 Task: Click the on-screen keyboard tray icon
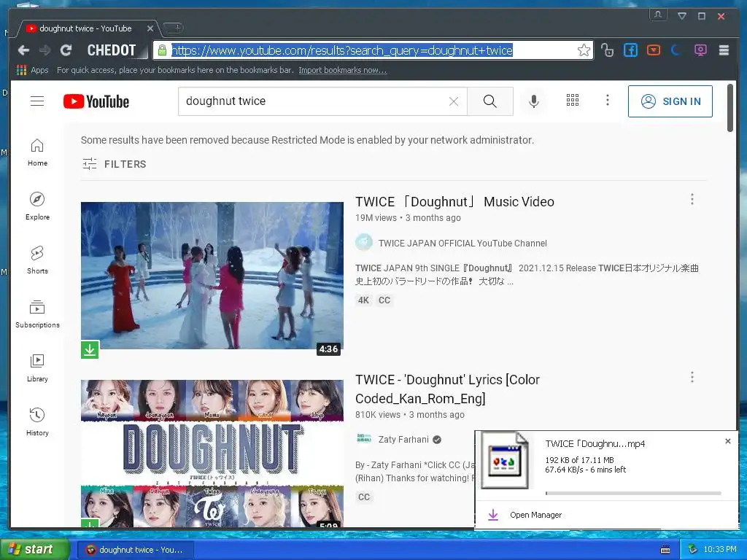point(665,550)
